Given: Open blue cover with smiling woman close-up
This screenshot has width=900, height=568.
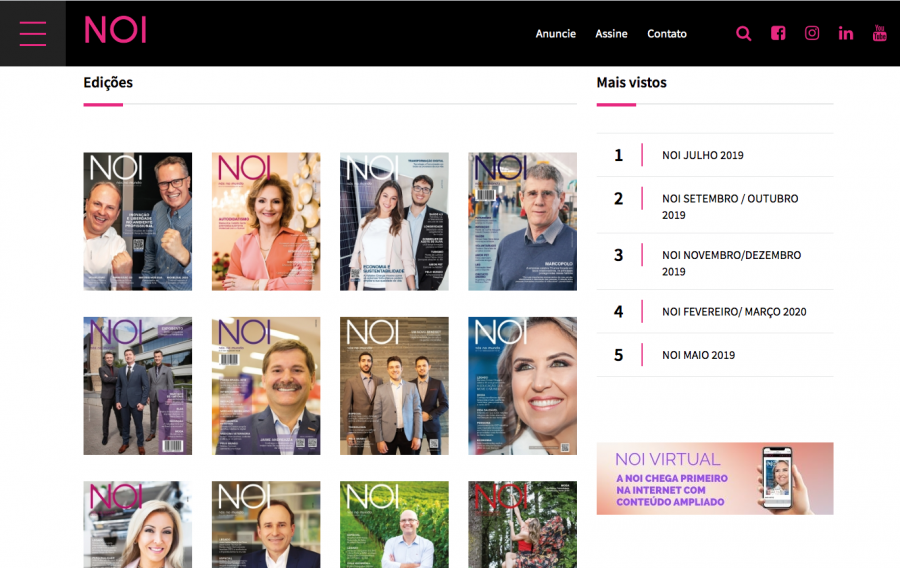Looking at the screenshot, I should pyautogui.click(x=522, y=386).
